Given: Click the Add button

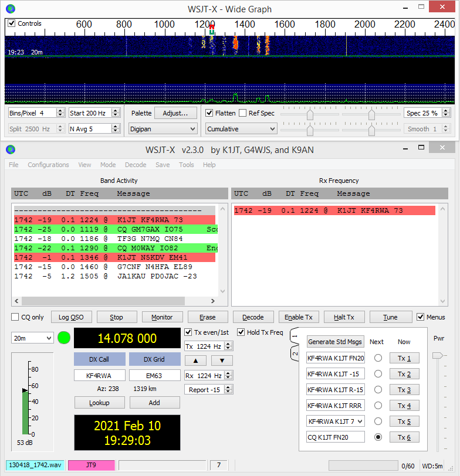Looking at the screenshot, I should (154, 403).
